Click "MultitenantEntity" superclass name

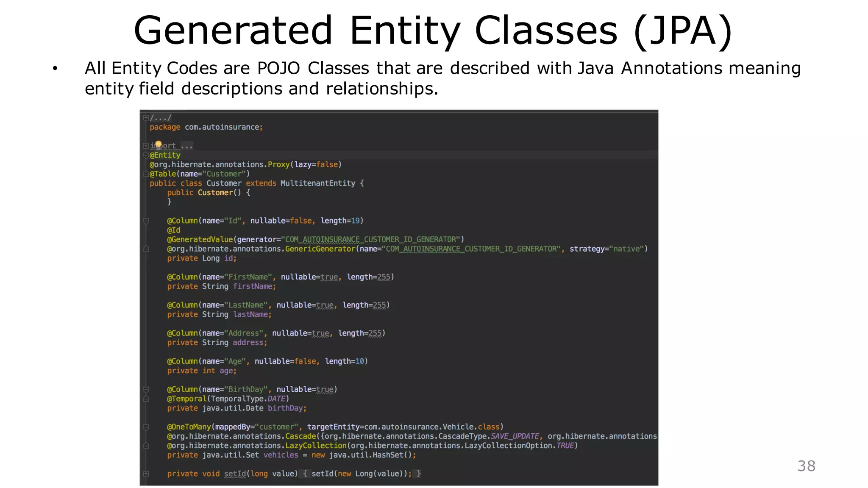[x=318, y=183]
